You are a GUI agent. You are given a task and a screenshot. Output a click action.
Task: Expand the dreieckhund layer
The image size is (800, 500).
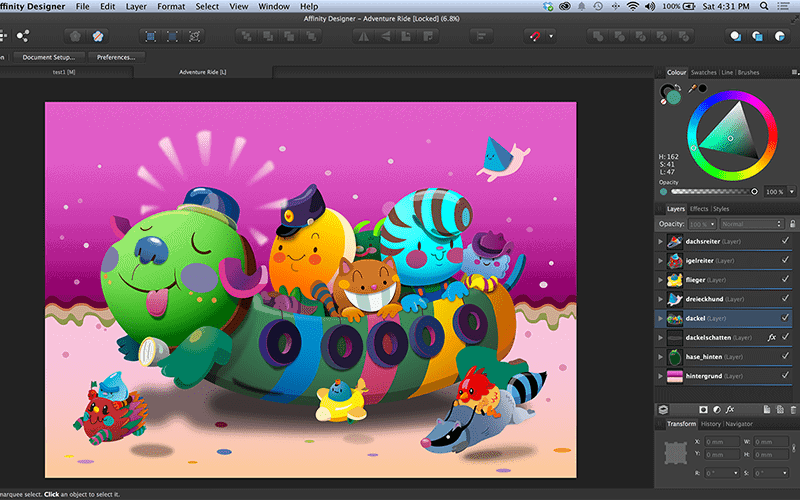(660, 299)
